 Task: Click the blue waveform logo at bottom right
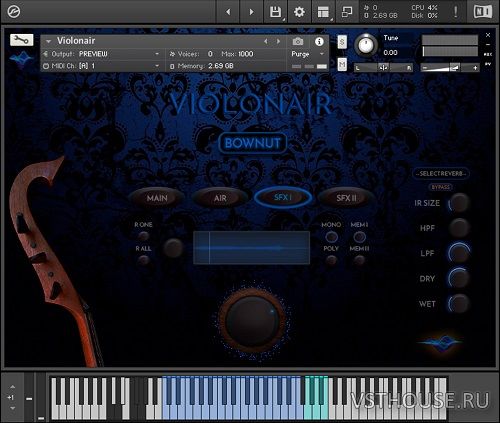(x=442, y=343)
